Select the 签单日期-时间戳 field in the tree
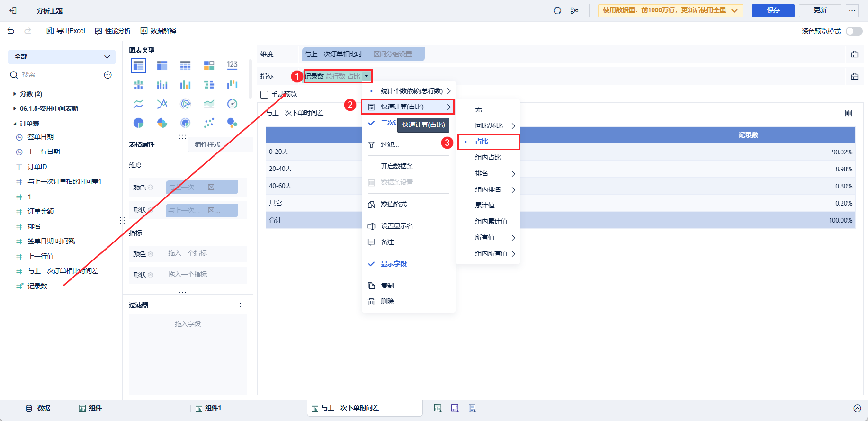The width and height of the screenshot is (868, 421). [x=51, y=242]
